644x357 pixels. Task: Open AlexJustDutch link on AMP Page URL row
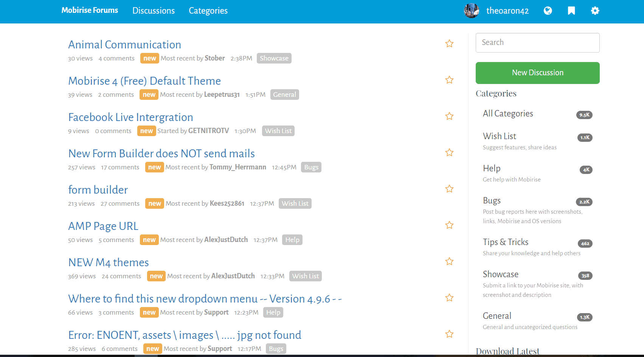226,240
